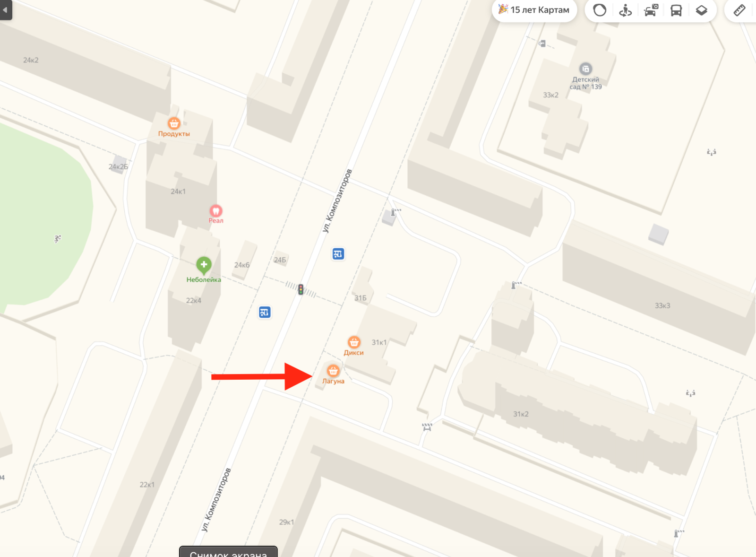Click the Продукты shop marker
The width and height of the screenshot is (756, 557).
pos(174,123)
